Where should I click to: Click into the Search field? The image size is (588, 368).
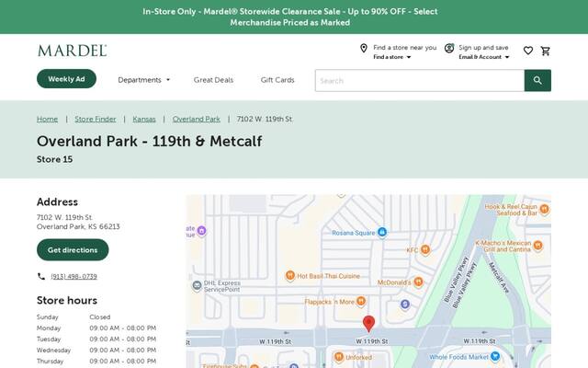420,80
